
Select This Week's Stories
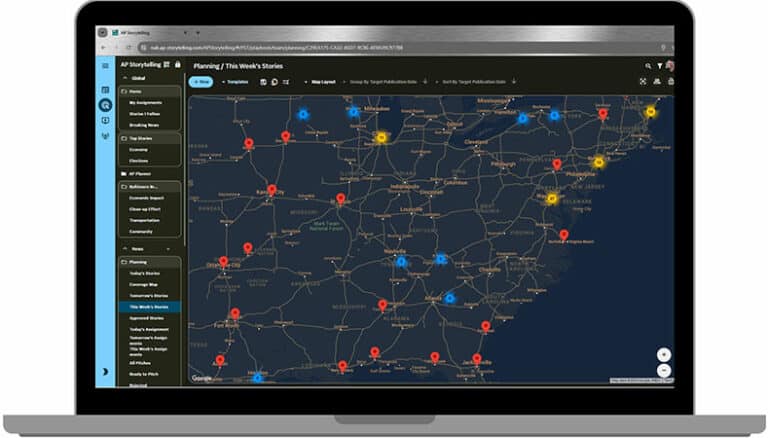tap(149, 307)
